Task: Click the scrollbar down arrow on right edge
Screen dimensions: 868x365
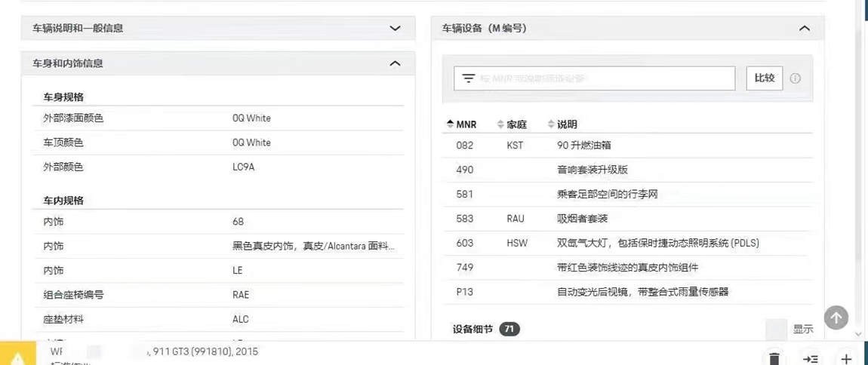Action: [x=858, y=334]
